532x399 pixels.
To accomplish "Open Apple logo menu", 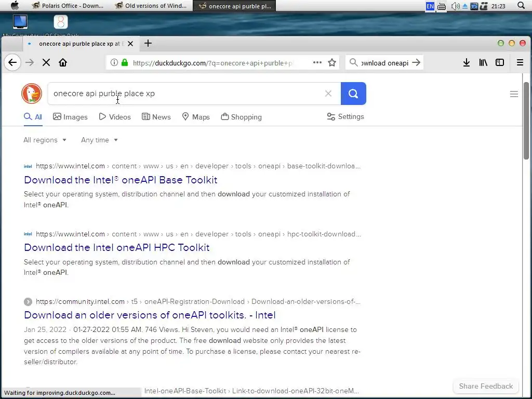I will 15,5.
